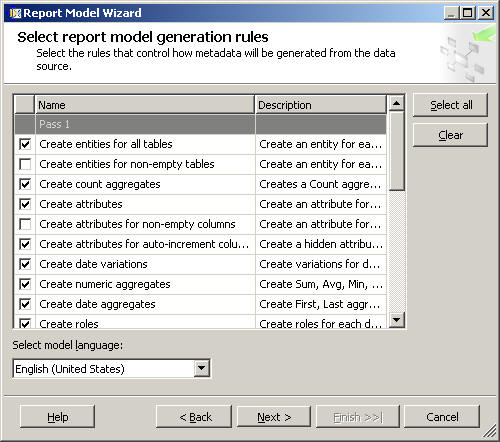The height and width of the screenshot is (442, 500).
Task: Select the 'Create count aggregates' rule name
Action: point(100,184)
